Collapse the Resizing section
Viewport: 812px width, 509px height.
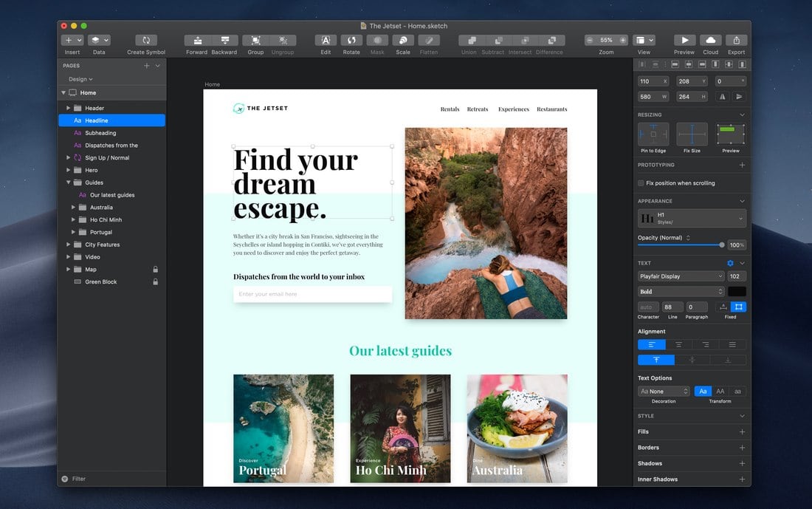(x=742, y=115)
